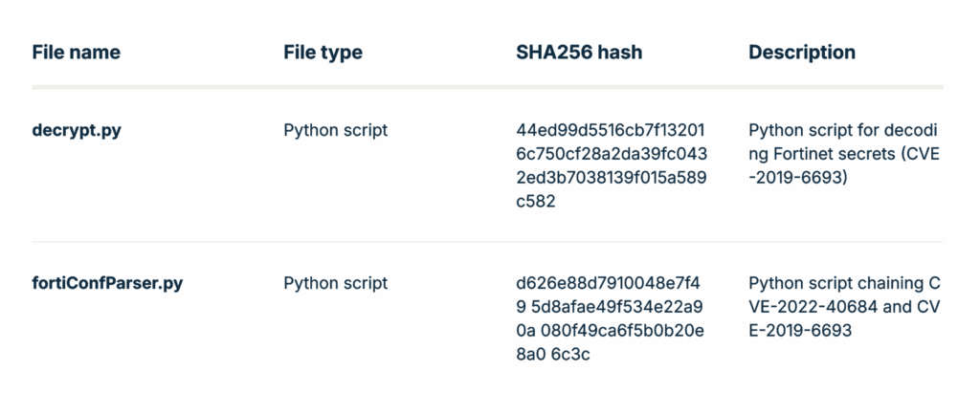The image size is (980, 415).
Task: Click Python script type in fortiConfParser.py row
Action: click(336, 283)
